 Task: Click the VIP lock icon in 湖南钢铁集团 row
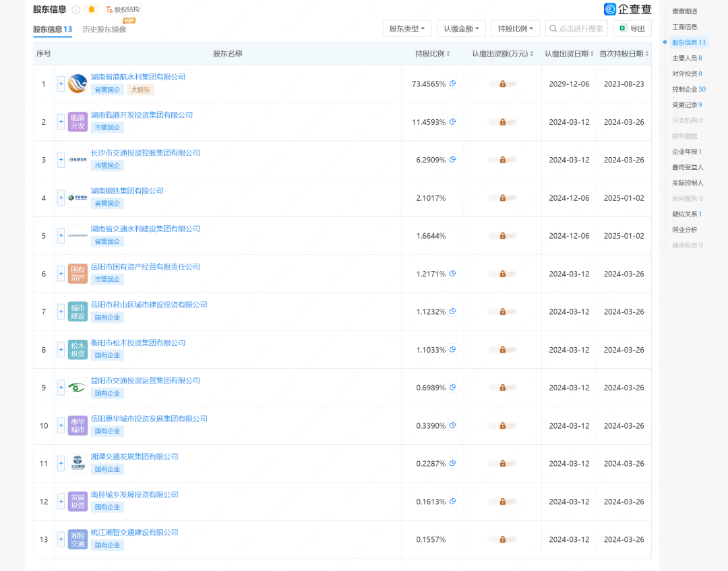click(502, 198)
